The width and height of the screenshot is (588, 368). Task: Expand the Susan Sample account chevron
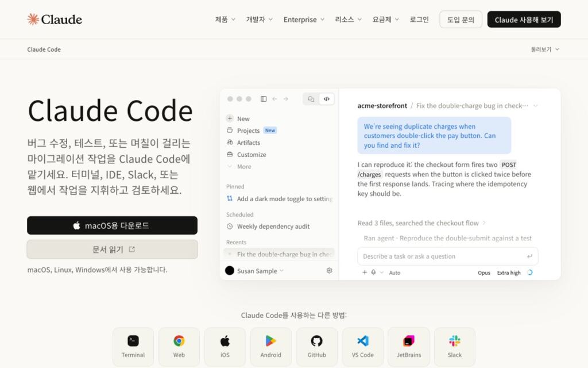281,270
